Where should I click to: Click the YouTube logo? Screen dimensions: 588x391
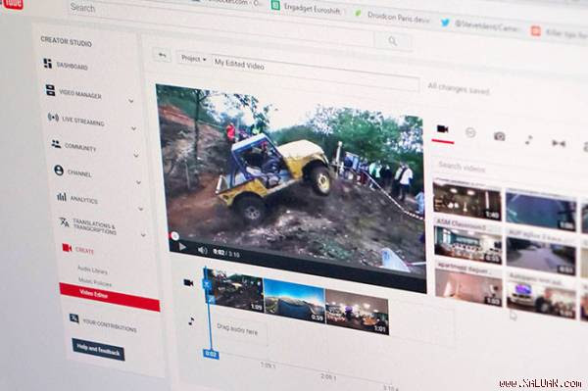point(11,4)
